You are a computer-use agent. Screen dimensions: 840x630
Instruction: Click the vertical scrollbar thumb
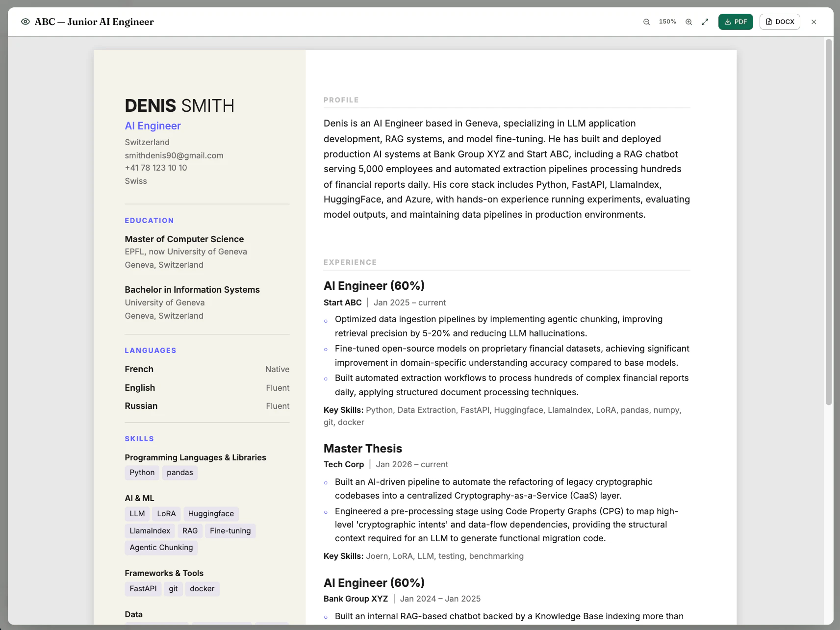(x=829, y=222)
